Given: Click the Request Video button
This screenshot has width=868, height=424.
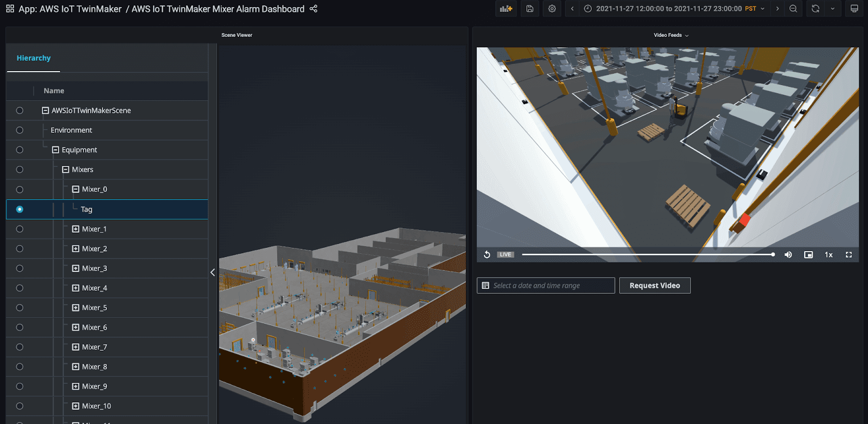Looking at the screenshot, I should (654, 286).
